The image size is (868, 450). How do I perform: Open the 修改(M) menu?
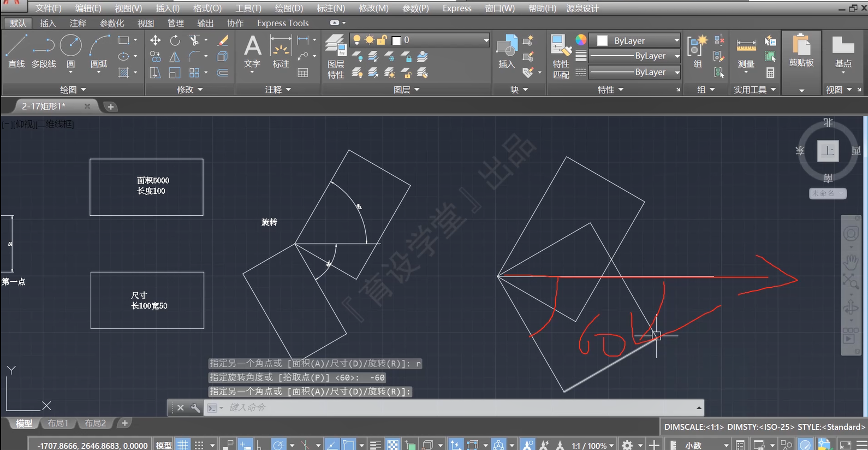tap(374, 8)
